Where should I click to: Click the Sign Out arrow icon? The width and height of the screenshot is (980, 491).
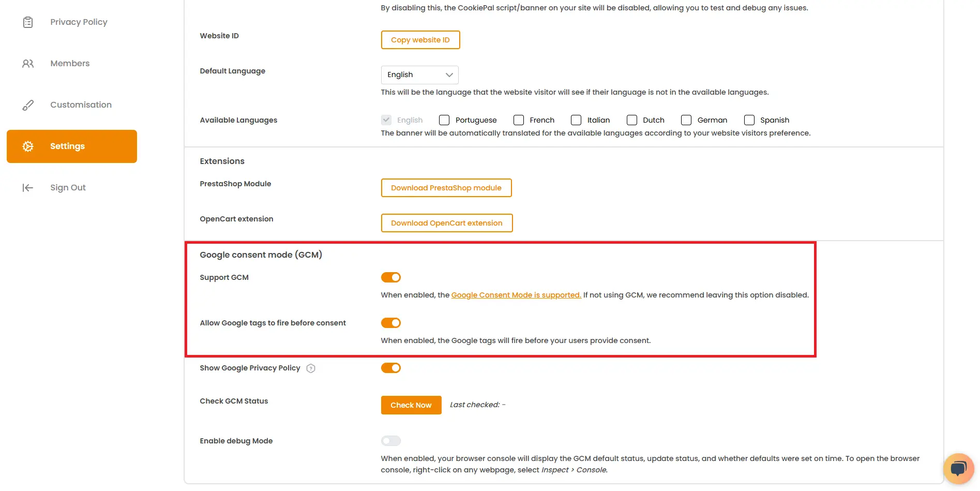[27, 187]
